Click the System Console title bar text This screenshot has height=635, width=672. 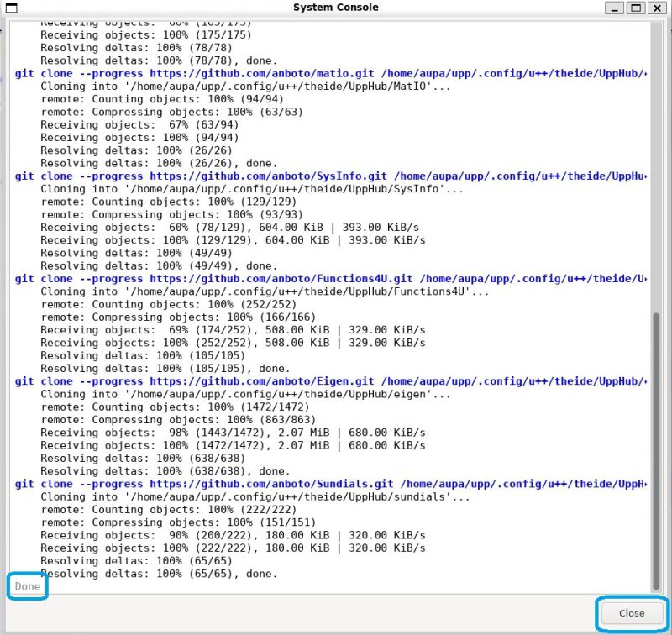coord(336,8)
